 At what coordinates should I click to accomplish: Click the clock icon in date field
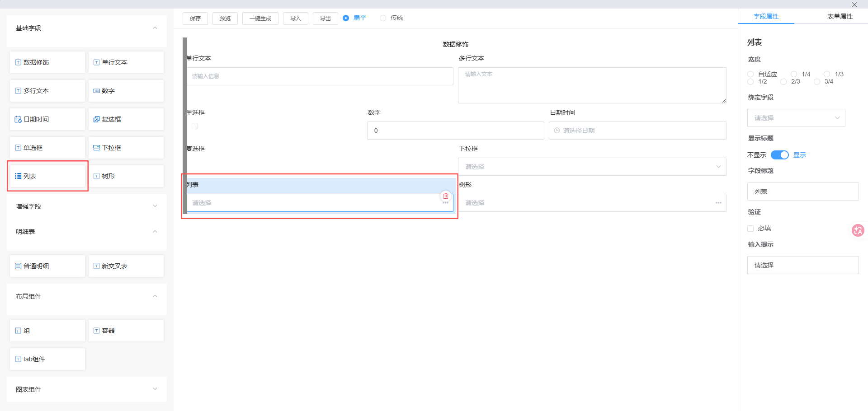pyautogui.click(x=557, y=131)
